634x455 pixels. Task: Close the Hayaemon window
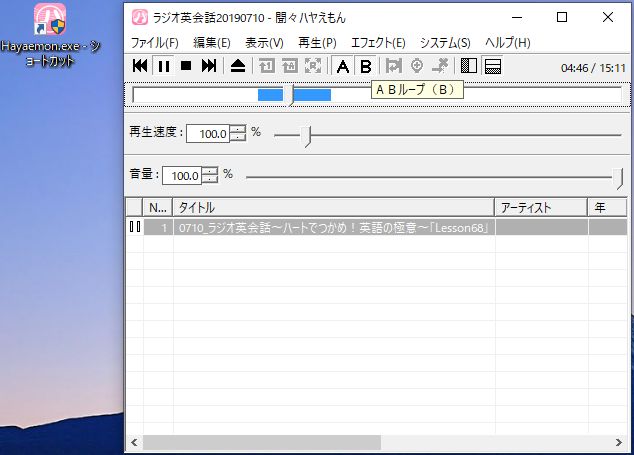tap(608, 17)
